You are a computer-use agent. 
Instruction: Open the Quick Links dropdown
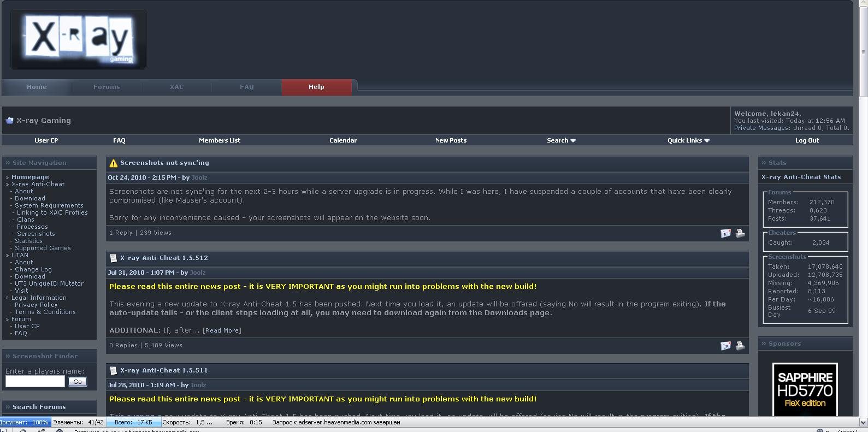(688, 140)
